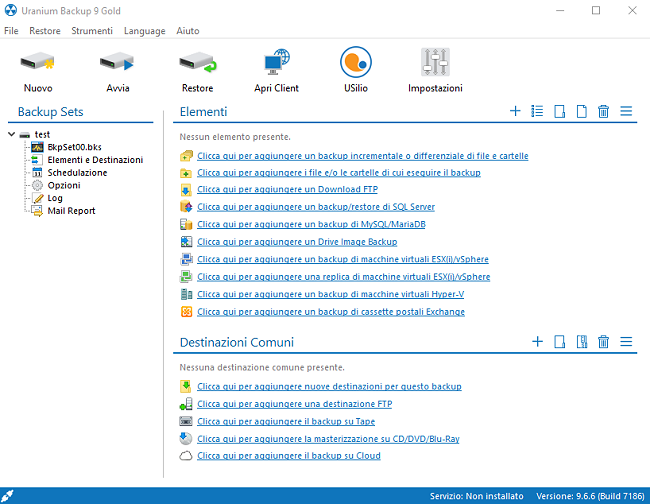Viewport: 650px width, 504px height.
Task: Open the USilio toolbar icon
Action: click(356, 62)
